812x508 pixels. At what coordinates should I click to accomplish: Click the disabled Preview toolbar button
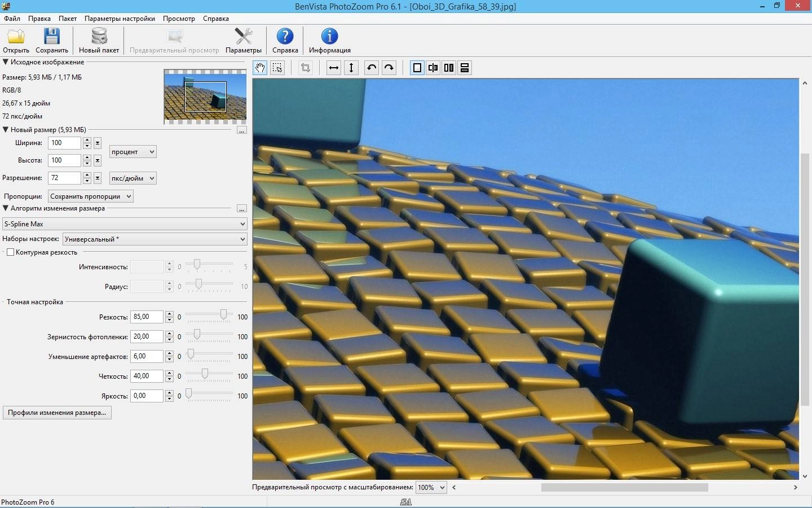pyautogui.click(x=174, y=41)
